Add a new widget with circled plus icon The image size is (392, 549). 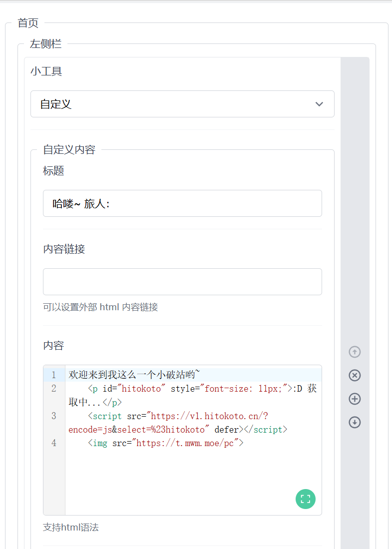[355, 399]
